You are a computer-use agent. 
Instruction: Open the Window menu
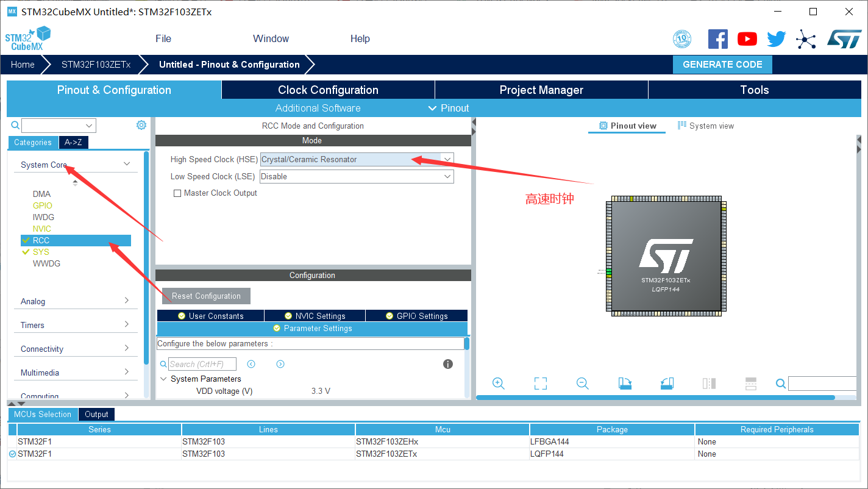pyautogui.click(x=271, y=38)
